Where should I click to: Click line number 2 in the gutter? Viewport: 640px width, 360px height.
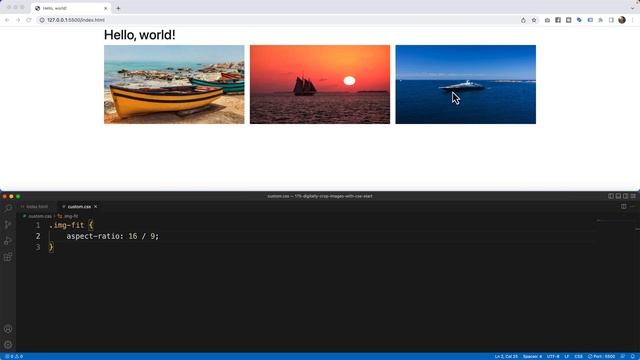[x=38, y=236]
